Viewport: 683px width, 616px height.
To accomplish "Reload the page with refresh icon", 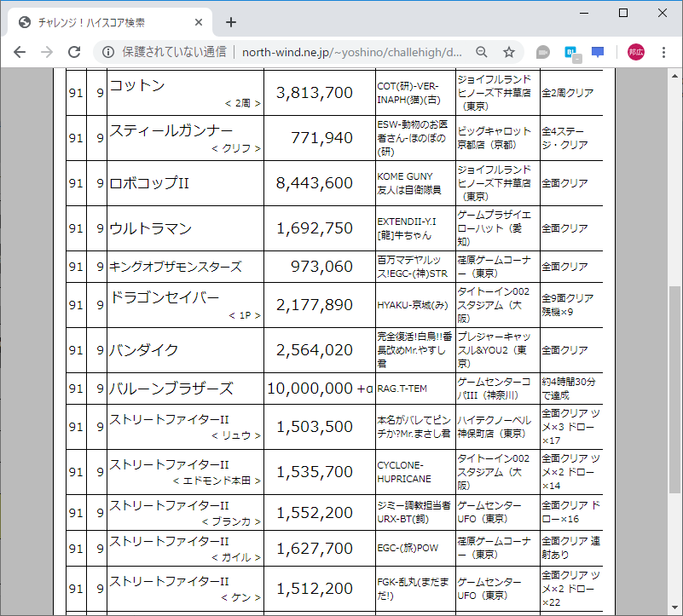I will pos(74,52).
